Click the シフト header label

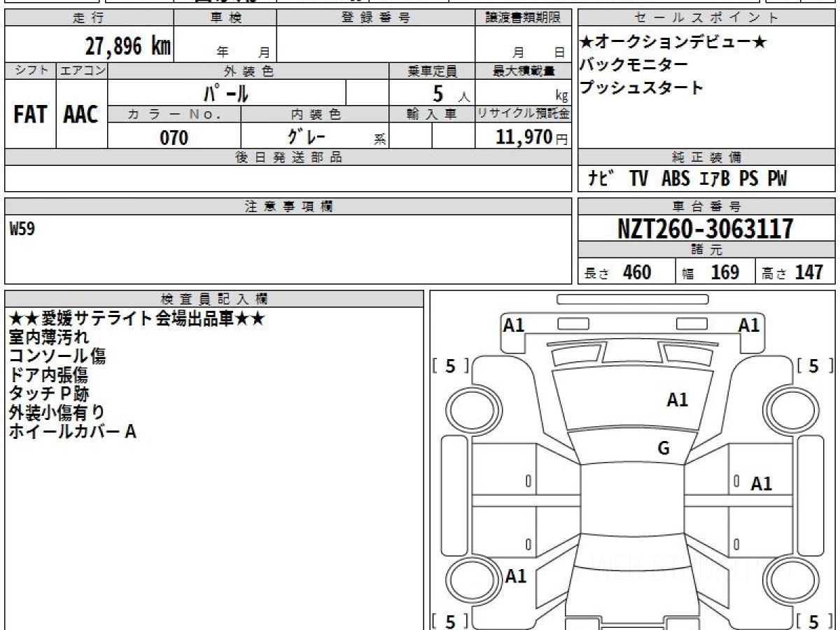coord(30,71)
